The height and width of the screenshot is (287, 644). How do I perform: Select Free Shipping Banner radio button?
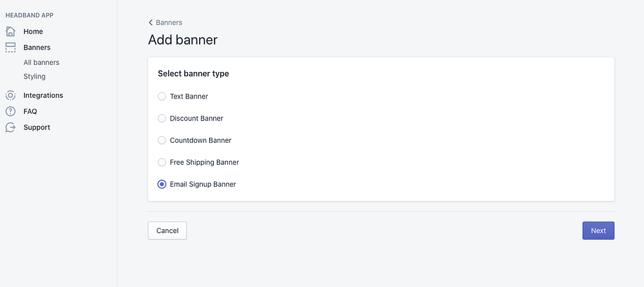[x=162, y=162]
